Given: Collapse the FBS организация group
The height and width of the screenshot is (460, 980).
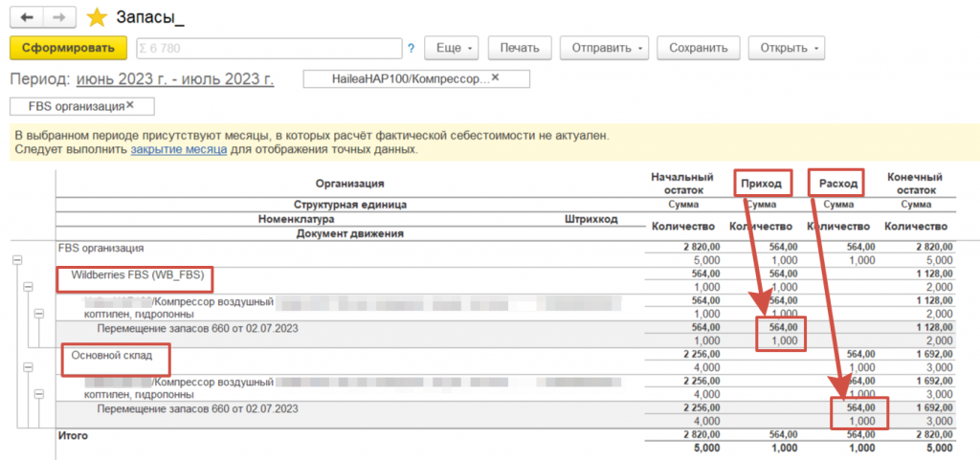Looking at the screenshot, I should (x=16, y=260).
